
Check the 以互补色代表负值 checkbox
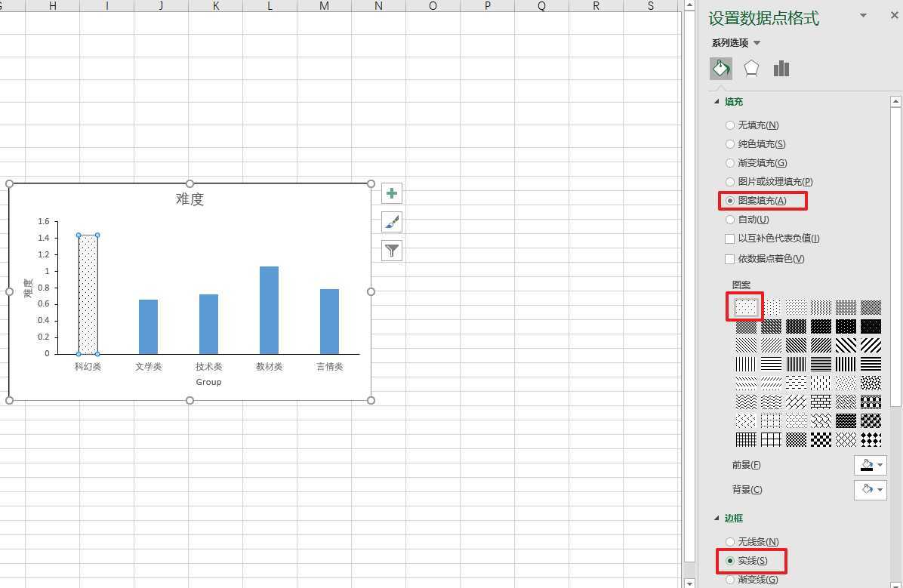[729, 239]
